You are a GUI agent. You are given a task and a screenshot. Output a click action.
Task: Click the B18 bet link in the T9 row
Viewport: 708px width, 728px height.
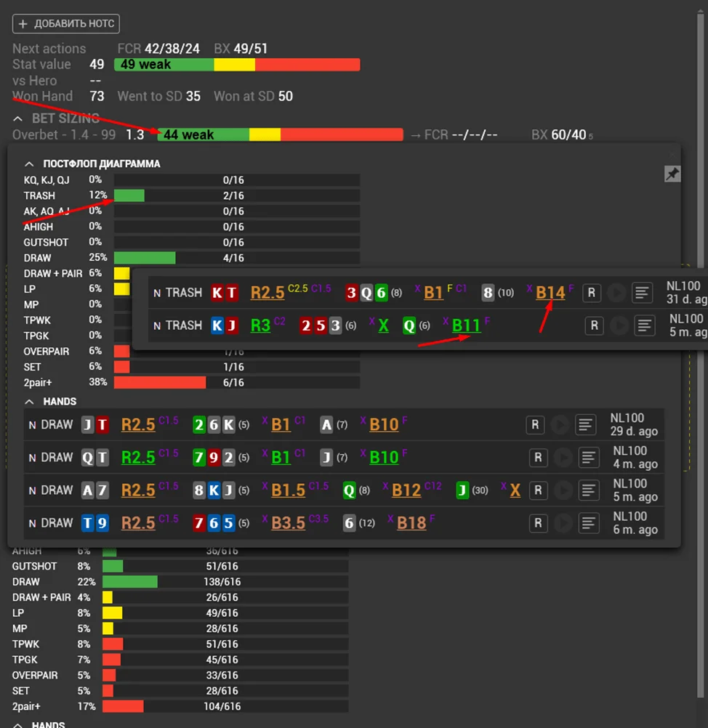click(411, 523)
